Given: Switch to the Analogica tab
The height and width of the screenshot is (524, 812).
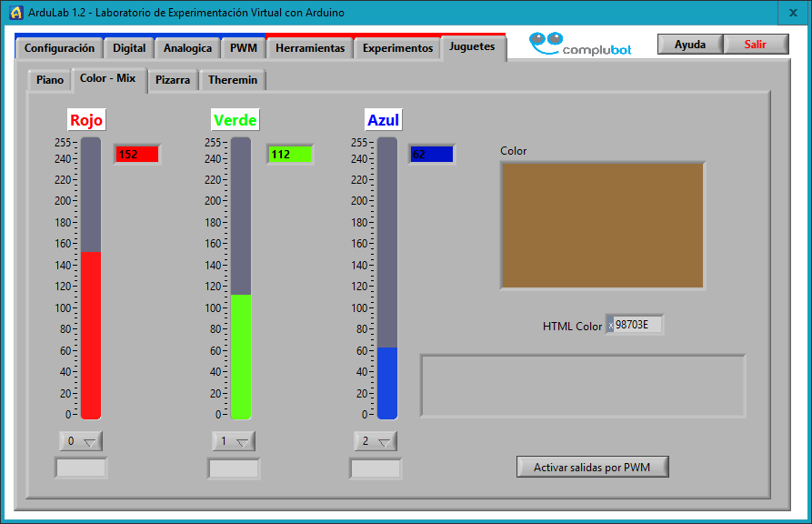Looking at the screenshot, I should (x=187, y=48).
